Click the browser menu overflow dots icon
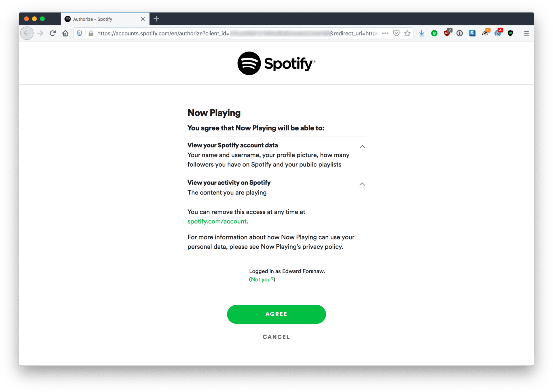This screenshot has width=553, height=392. pyautogui.click(x=384, y=33)
